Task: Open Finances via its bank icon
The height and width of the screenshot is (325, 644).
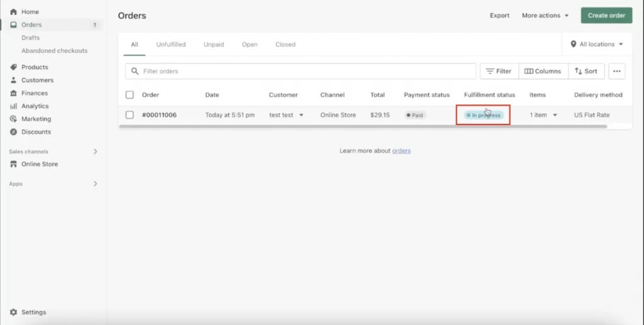Action: 13,93
